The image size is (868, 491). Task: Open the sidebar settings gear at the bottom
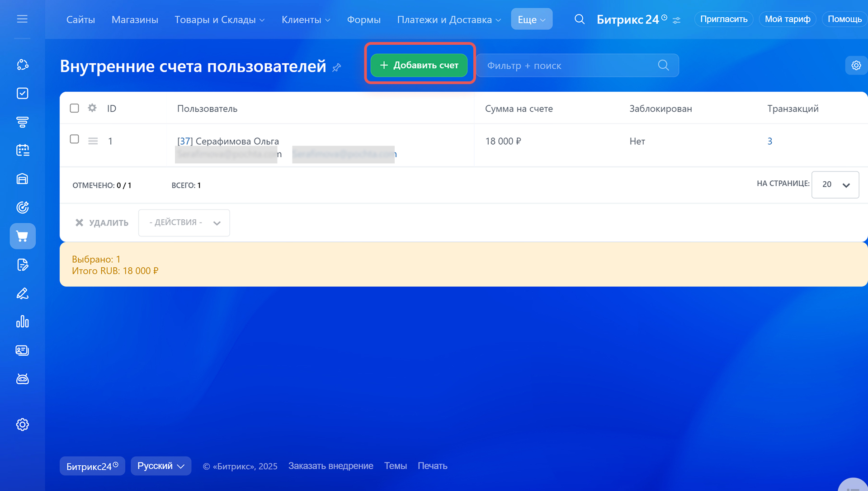click(x=23, y=425)
